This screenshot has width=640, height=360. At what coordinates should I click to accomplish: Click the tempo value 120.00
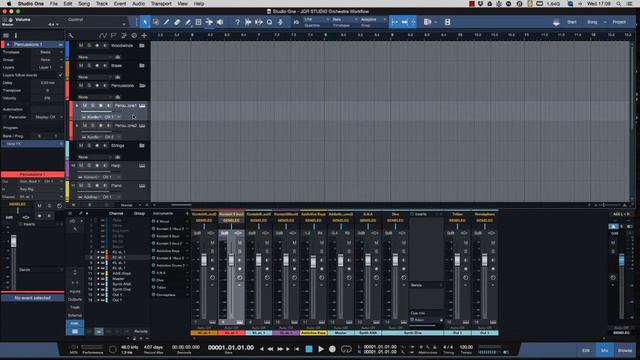(x=466, y=347)
